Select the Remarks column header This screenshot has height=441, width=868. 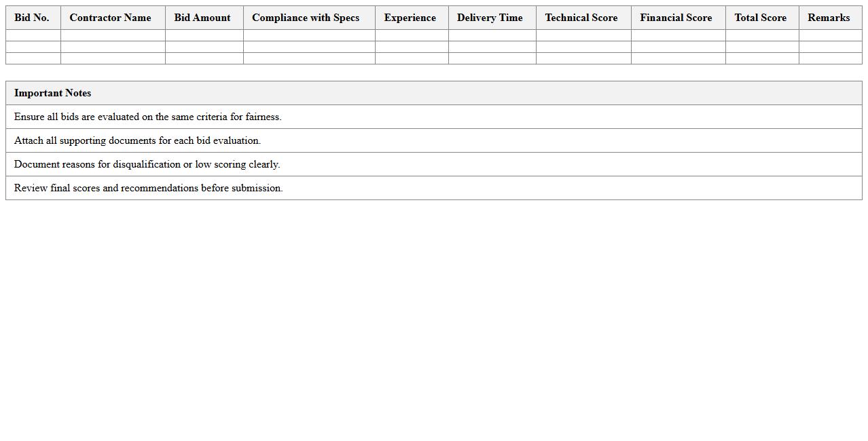829,18
